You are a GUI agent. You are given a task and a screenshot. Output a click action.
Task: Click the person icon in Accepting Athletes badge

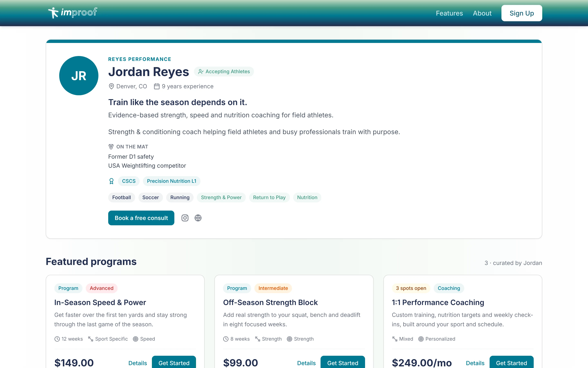tap(201, 72)
